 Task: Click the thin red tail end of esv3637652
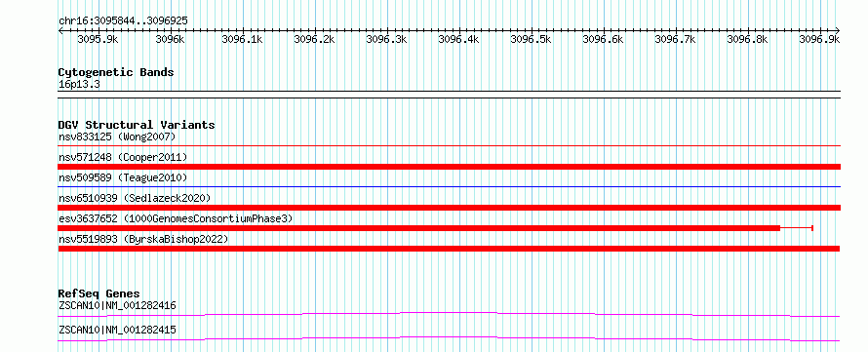click(797, 228)
